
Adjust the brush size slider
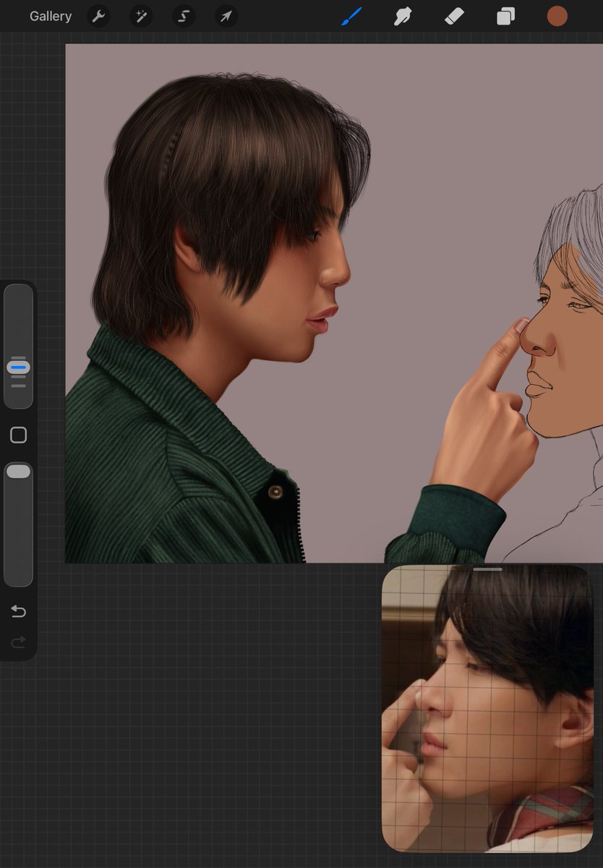click(19, 346)
